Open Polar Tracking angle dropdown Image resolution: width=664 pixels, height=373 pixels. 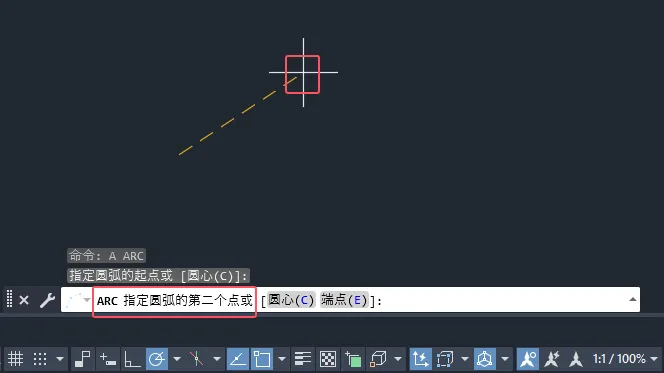pyautogui.click(x=177, y=359)
